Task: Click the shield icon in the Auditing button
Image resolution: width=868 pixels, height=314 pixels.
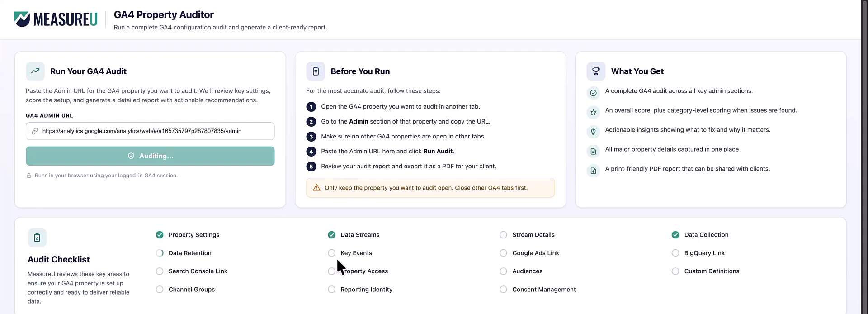Action: coord(131,156)
